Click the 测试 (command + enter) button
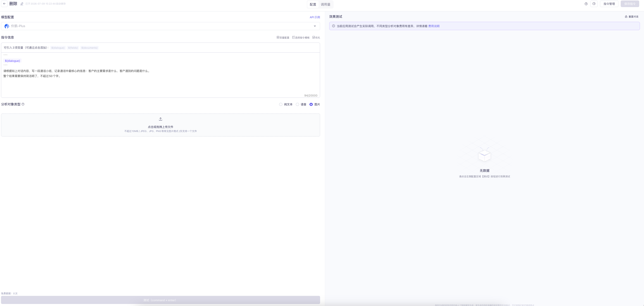Viewport: 644px width, 306px height. coord(160,300)
